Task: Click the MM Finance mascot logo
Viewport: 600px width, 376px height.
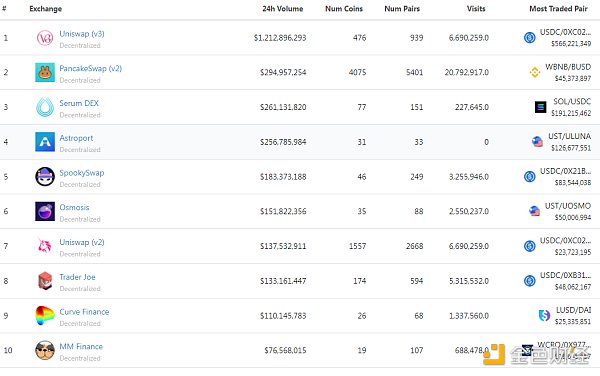Action: [45, 350]
